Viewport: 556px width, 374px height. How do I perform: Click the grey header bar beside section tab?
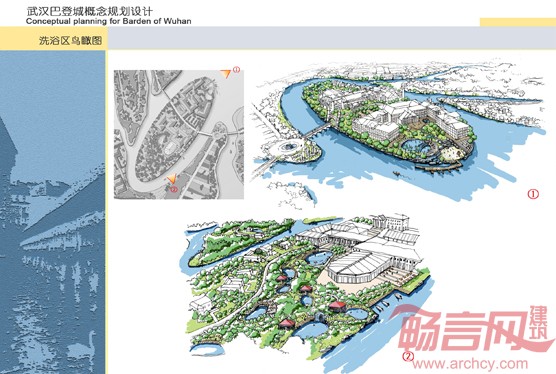click(332, 38)
